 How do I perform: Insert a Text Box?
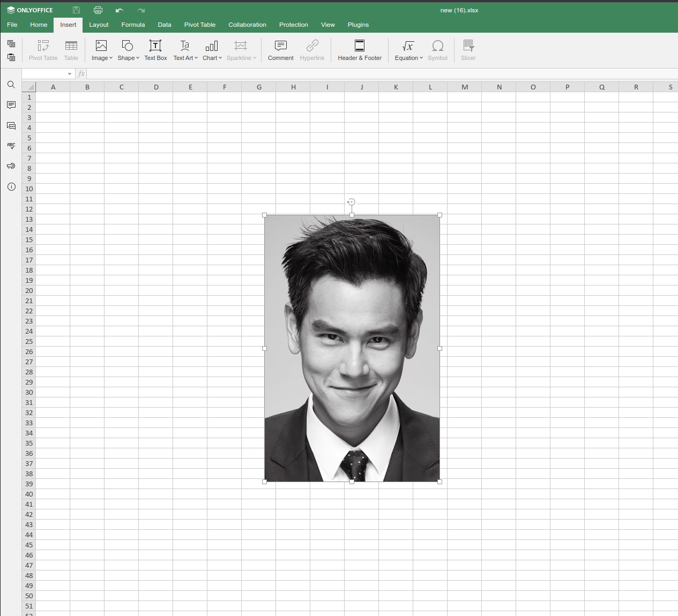click(x=155, y=50)
